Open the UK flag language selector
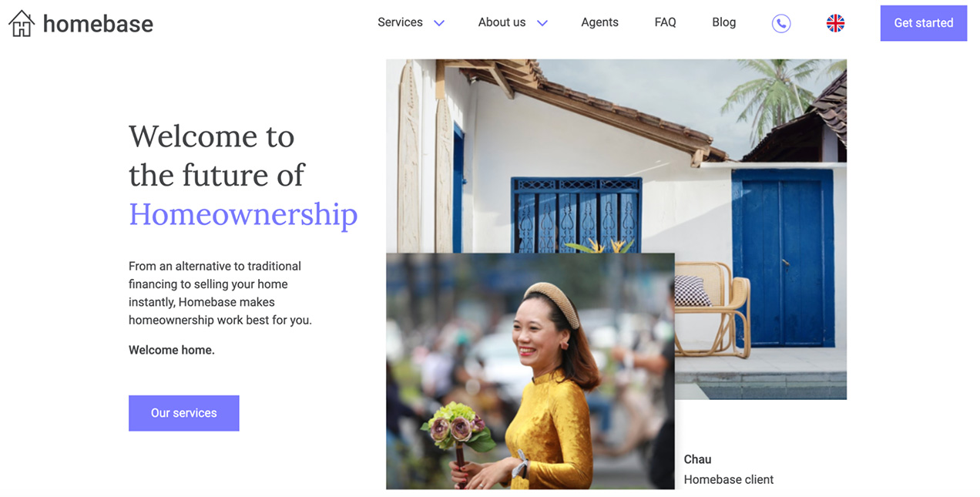This screenshot has height=497, width=980. coord(835,23)
